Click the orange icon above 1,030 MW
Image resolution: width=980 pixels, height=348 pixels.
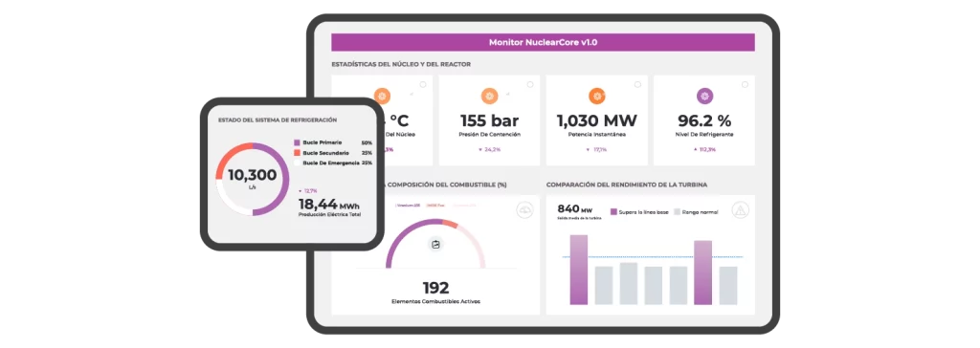(x=597, y=97)
